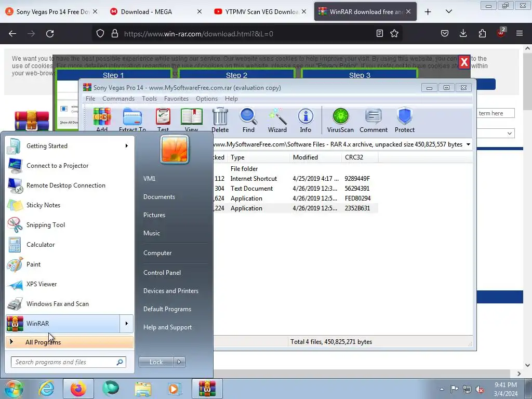This screenshot has width=532, height=399.
Task: Open Remote Desktop Connection
Action: click(x=70, y=185)
